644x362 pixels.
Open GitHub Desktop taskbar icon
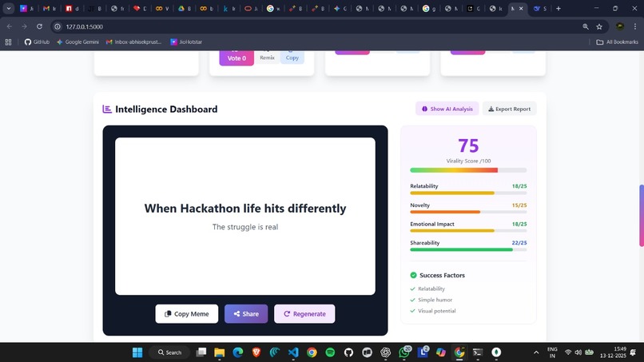[348, 352]
